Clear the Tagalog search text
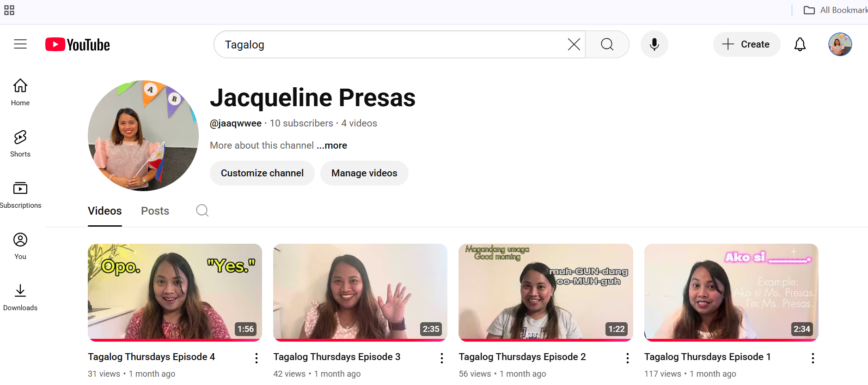Screen dimensions: 868x385 574,44
